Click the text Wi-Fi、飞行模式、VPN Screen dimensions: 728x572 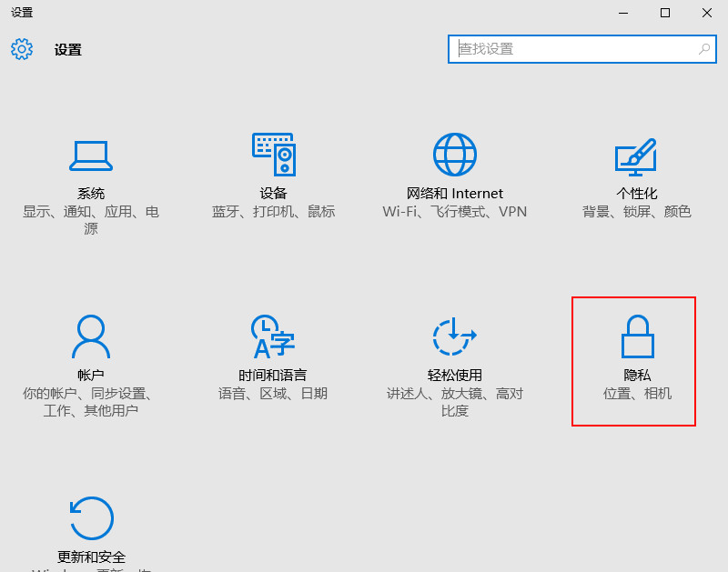coord(454,212)
